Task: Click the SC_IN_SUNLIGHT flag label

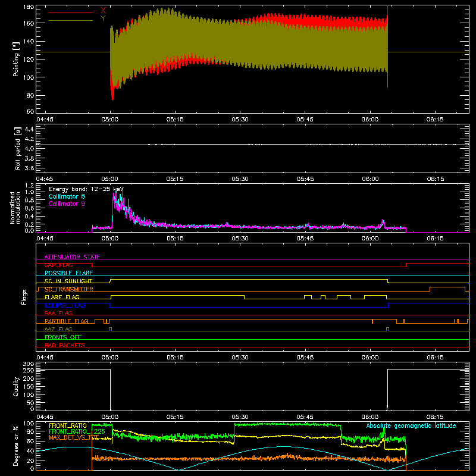Action: [x=68, y=281]
